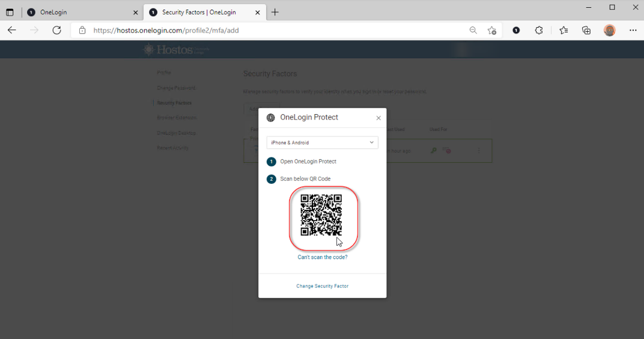The image size is (644, 339).
Task: Open the browser Extensions puzzle icon
Action: [539, 30]
